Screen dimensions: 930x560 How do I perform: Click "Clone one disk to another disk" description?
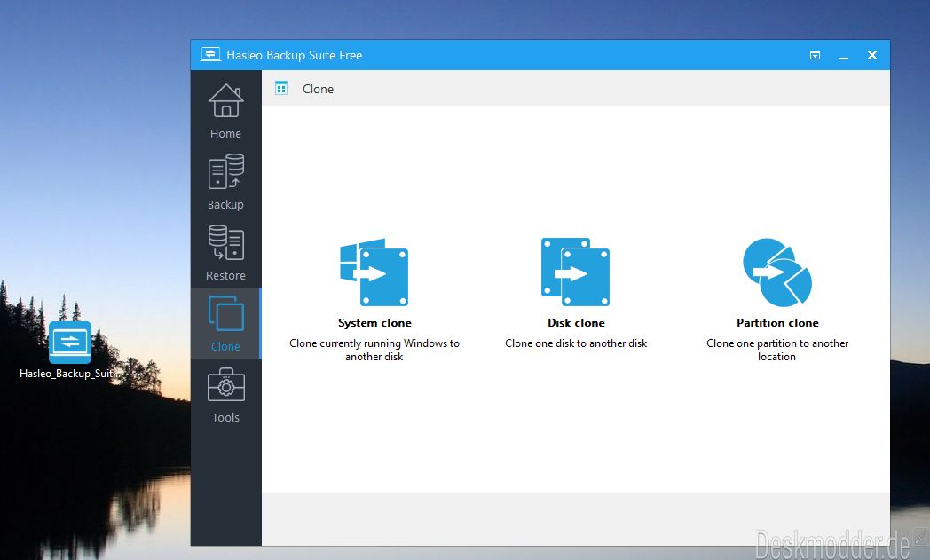576,343
